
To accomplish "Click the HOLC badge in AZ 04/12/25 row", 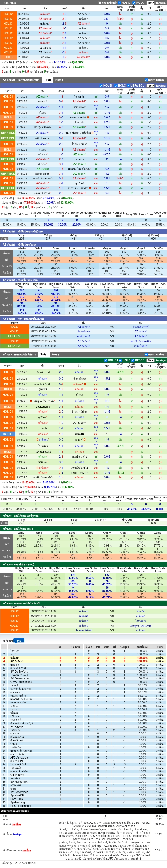I will [8, 149].
